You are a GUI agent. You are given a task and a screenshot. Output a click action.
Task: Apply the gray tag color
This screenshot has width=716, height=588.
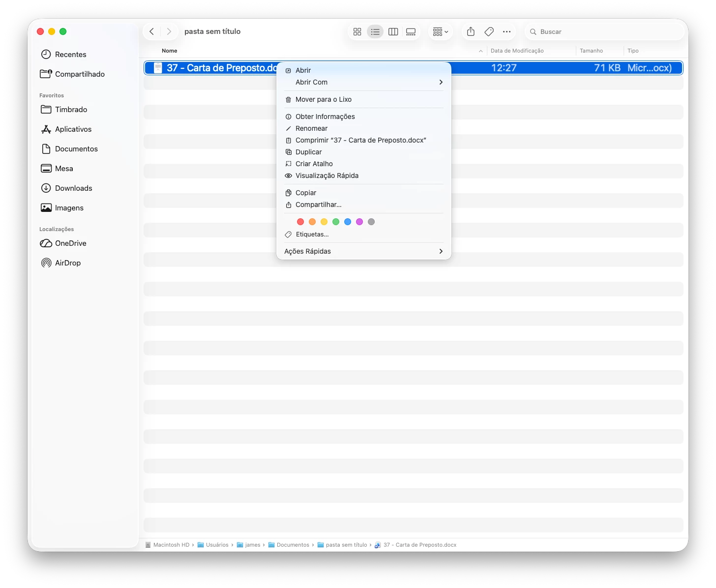(x=371, y=222)
